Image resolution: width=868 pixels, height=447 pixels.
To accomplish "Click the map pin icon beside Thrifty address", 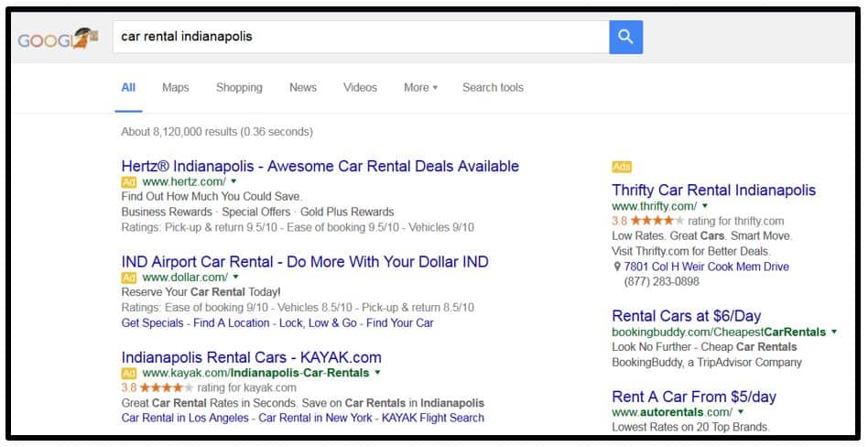I will click(617, 267).
